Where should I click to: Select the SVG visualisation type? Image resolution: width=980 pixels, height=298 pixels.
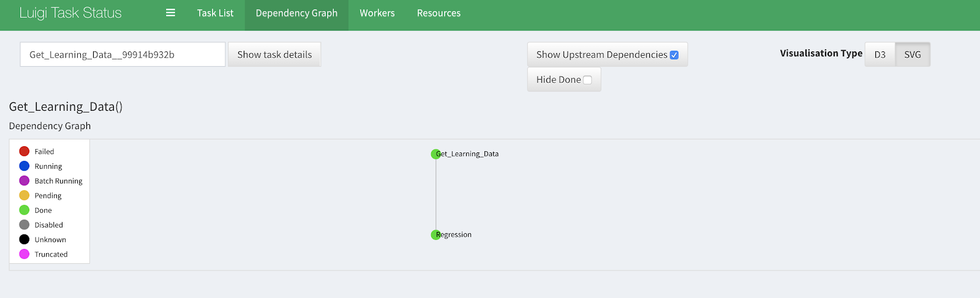pos(912,54)
